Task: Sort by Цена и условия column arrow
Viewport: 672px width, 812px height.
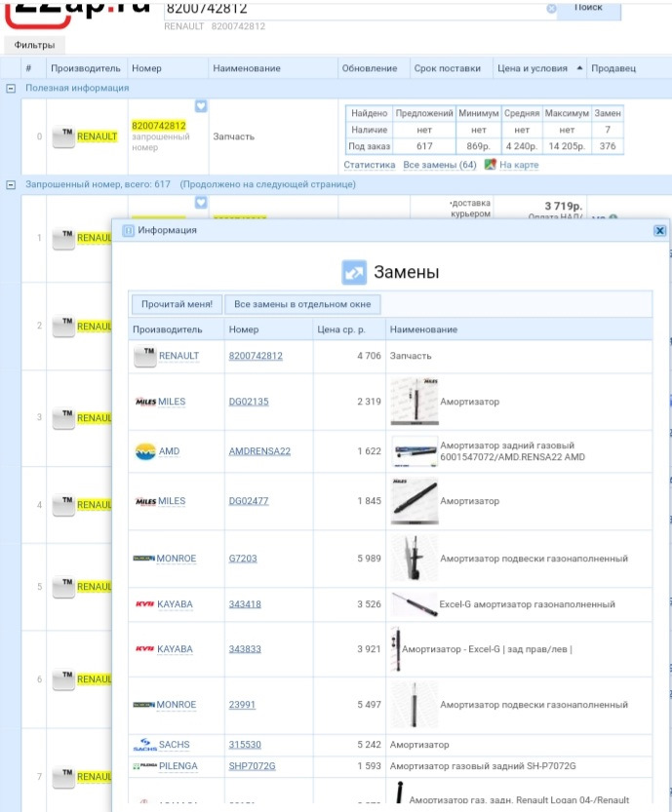Action: [x=579, y=68]
